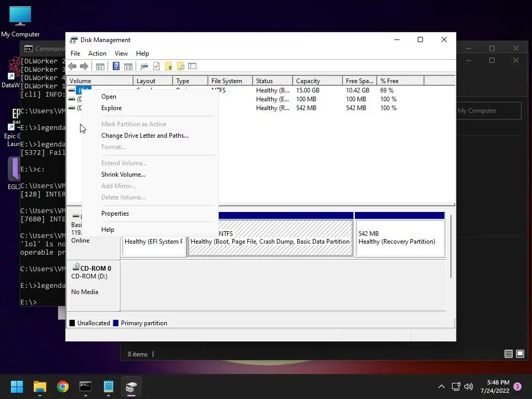Sort by the Volume column header
Viewport: 532px width, 399px height.
100,81
